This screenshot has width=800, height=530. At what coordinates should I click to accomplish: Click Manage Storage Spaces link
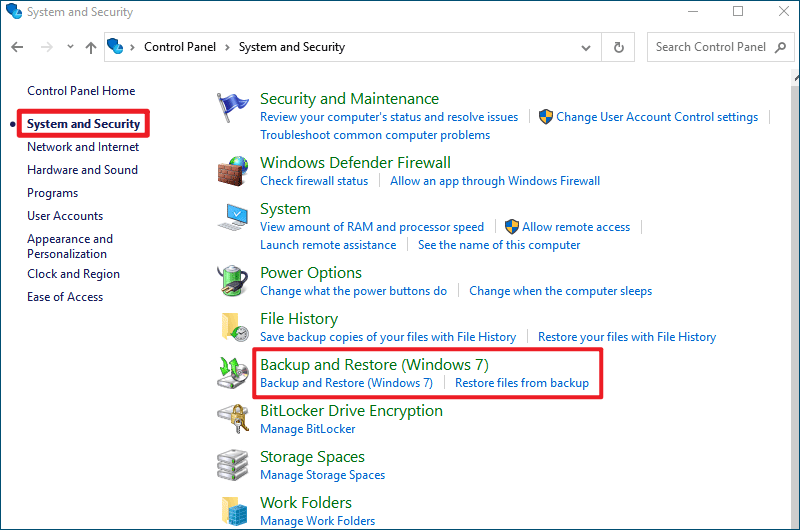coord(322,475)
